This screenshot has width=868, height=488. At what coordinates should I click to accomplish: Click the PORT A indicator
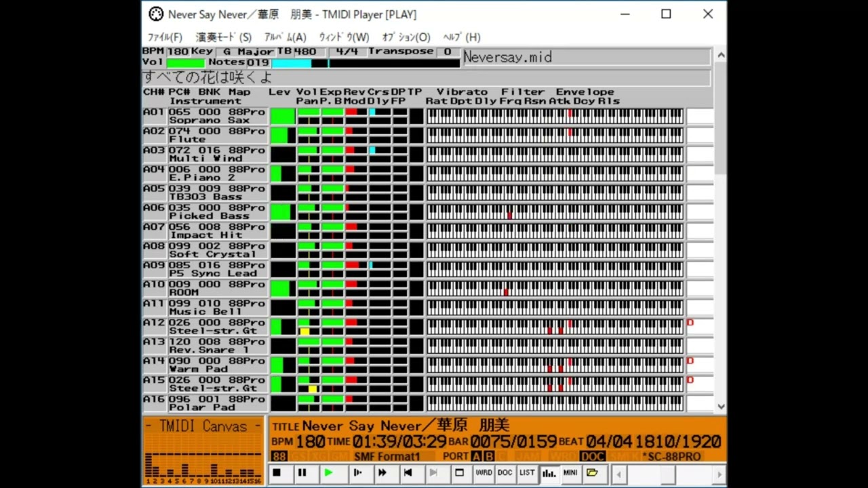click(476, 457)
